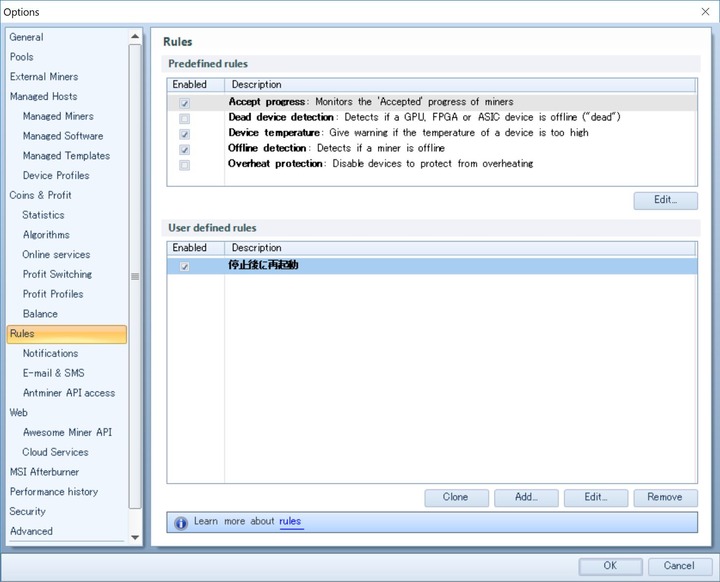Image resolution: width=720 pixels, height=582 pixels.
Task: Click the user defined rules Description column header
Action: point(460,248)
